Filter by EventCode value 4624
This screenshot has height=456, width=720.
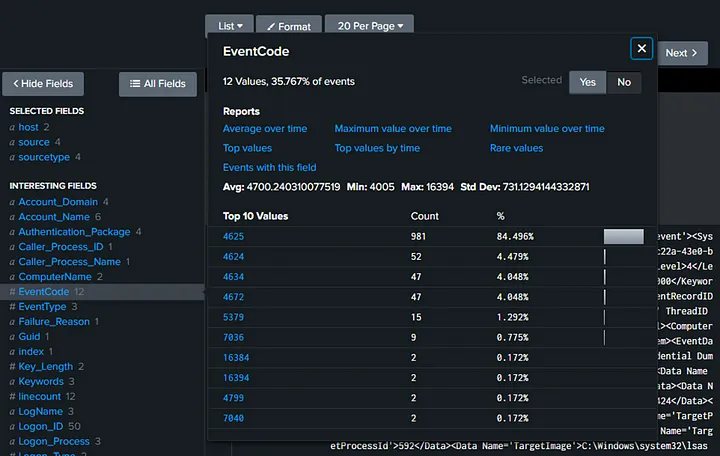click(x=233, y=257)
